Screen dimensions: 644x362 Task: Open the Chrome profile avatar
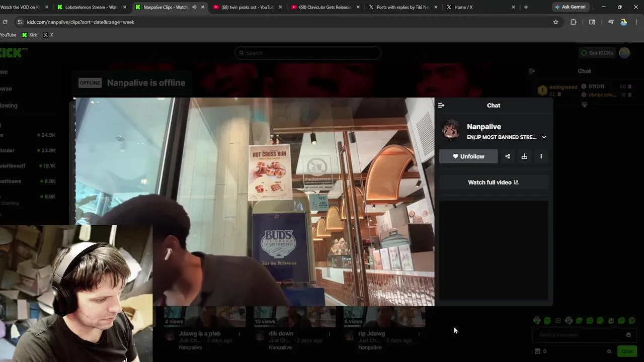pos(624,22)
